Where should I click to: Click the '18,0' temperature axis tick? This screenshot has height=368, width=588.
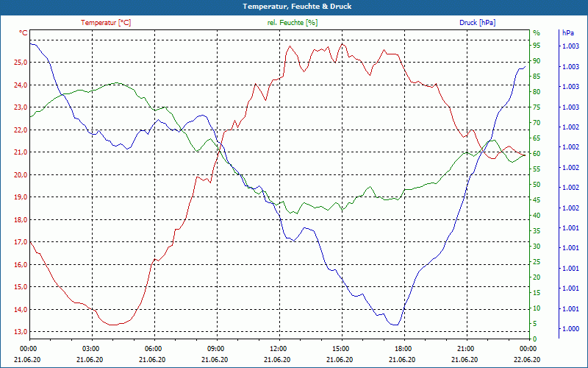tap(21, 219)
